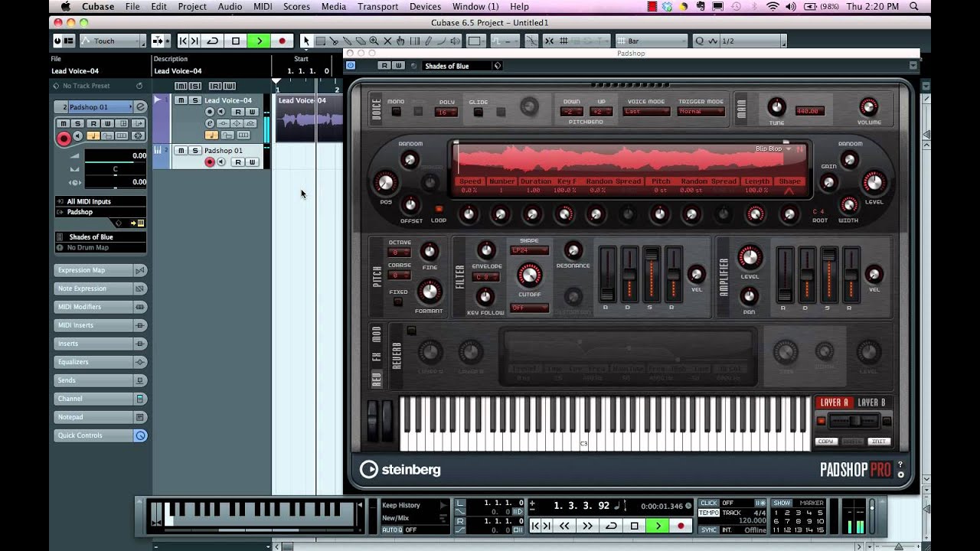Open the Apple menu

coord(66,7)
